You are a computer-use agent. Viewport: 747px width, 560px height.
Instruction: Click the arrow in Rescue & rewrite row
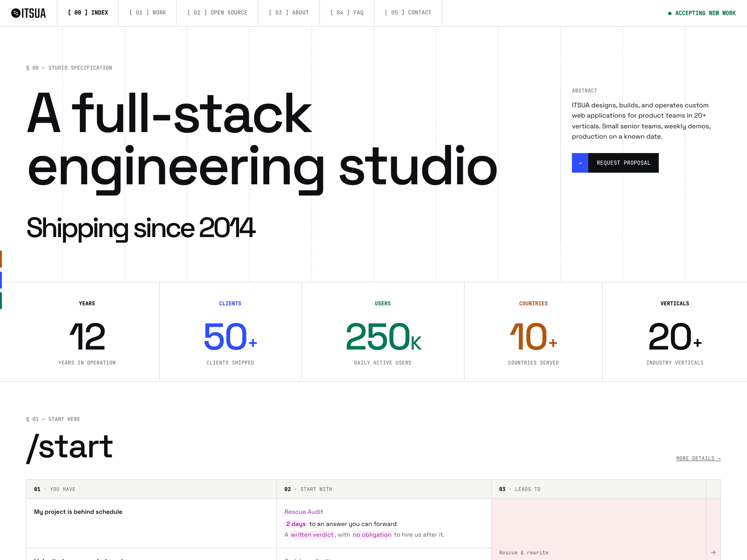(x=713, y=553)
